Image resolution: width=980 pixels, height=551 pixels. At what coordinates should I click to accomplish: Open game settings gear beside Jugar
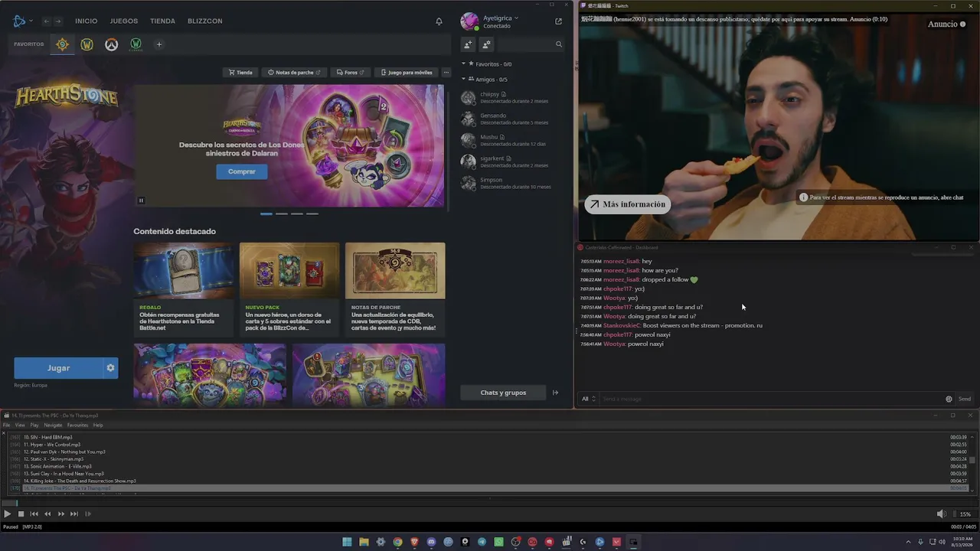pos(110,368)
